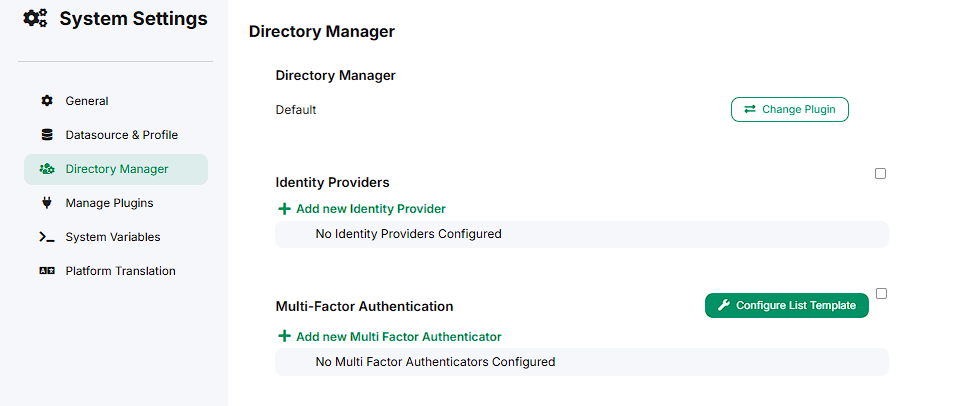
Task: Click the System Variables terminal icon
Action: tap(47, 237)
